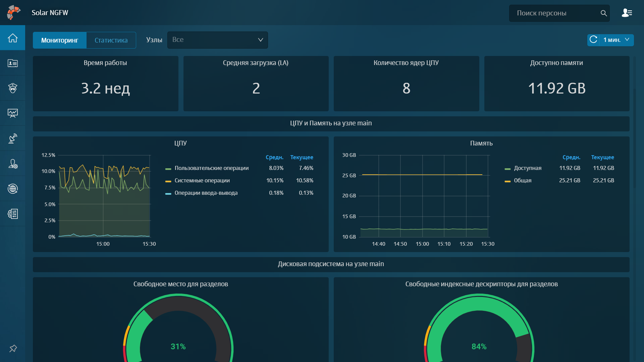Click the user profile menu icon
The height and width of the screenshot is (362, 644).
[627, 13]
